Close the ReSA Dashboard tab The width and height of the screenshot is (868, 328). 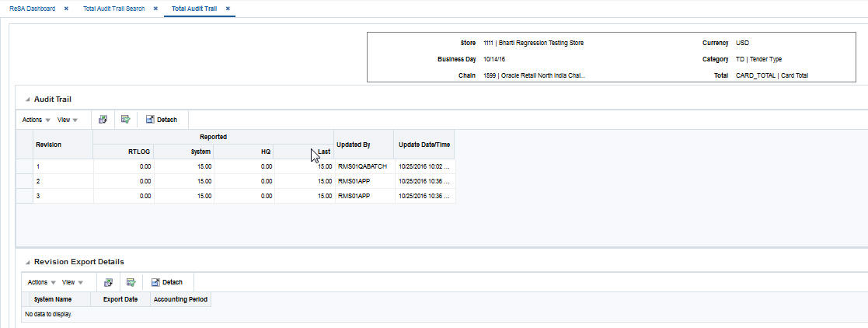coord(66,9)
